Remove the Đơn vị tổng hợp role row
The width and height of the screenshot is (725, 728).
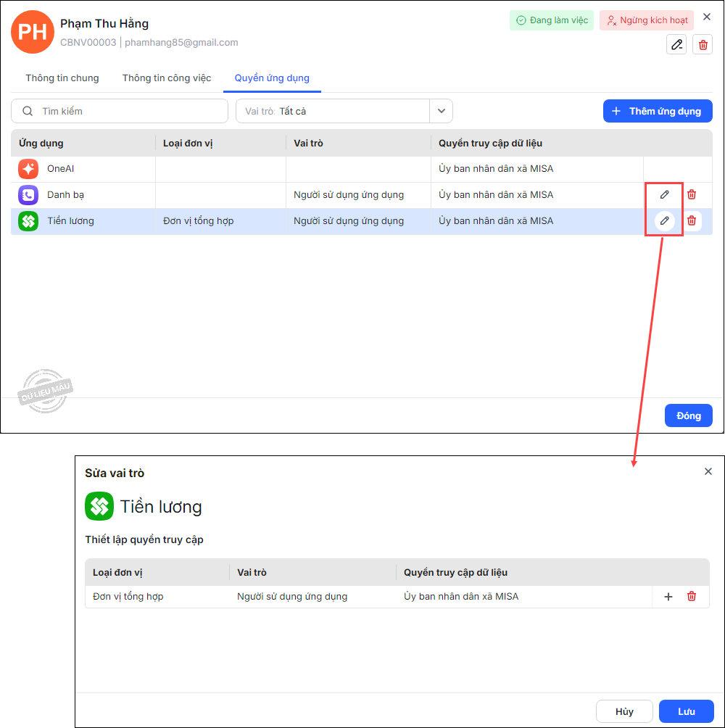pos(692,597)
